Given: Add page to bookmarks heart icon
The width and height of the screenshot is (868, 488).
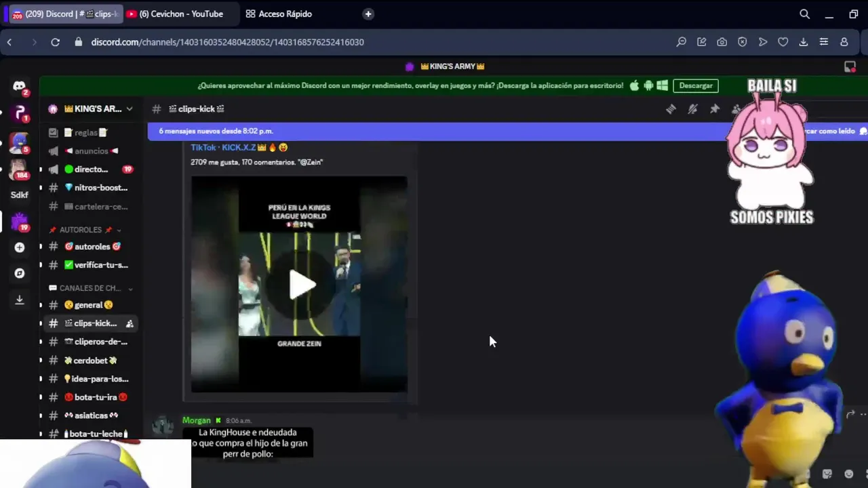Looking at the screenshot, I should pos(783,42).
